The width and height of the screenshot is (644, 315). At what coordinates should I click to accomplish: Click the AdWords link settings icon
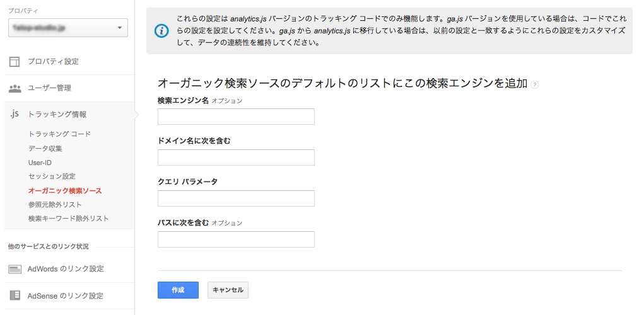15,269
